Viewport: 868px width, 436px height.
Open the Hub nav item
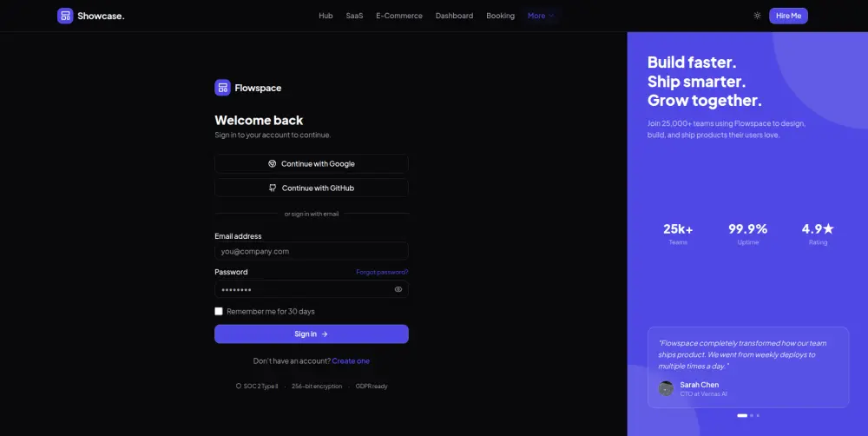(x=325, y=16)
